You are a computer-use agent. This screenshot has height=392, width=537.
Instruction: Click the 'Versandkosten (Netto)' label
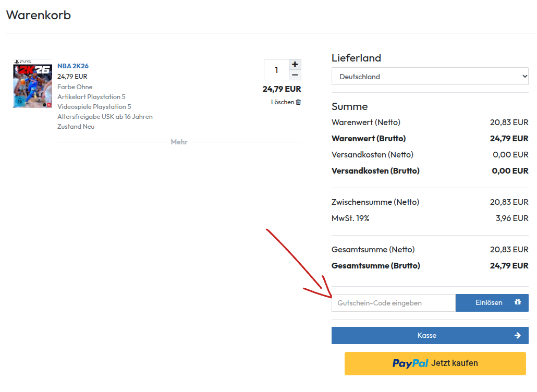click(x=372, y=155)
